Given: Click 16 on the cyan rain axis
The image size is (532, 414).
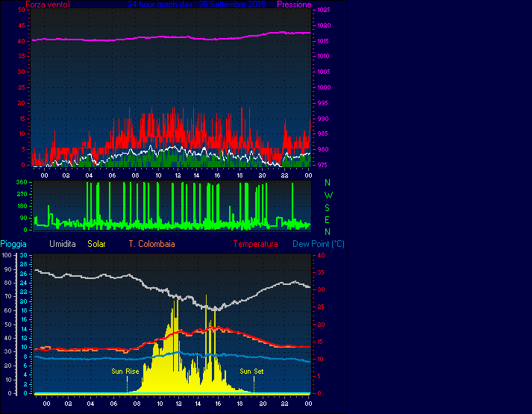Looking at the screenshot, I should pyautogui.click(x=24, y=320).
